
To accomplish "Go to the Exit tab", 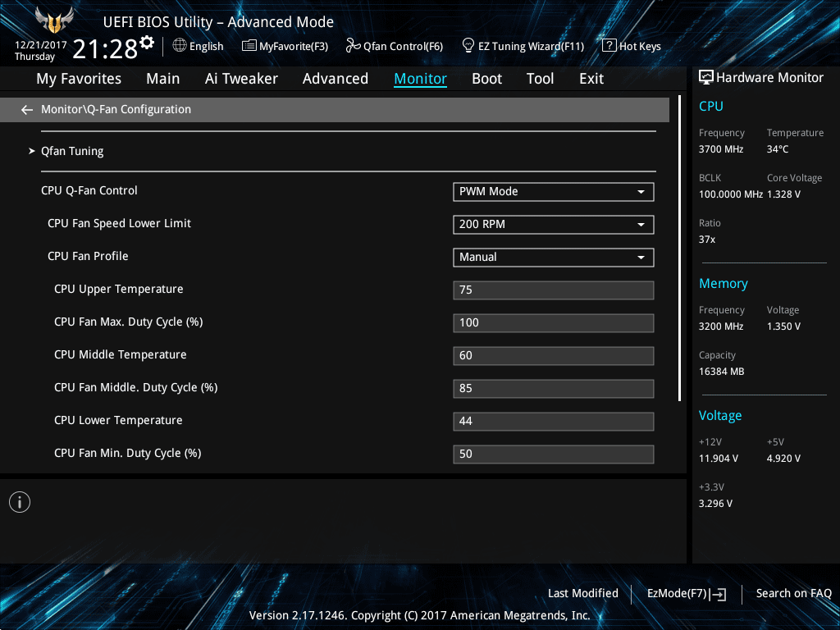I will [x=591, y=79].
